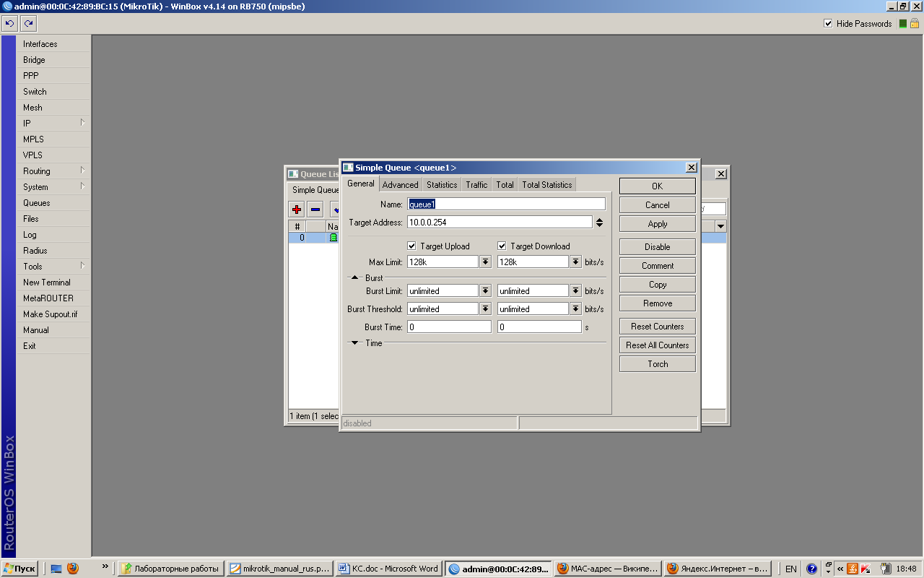924x578 pixels.
Task: Switch to the Advanced tab
Action: click(401, 185)
